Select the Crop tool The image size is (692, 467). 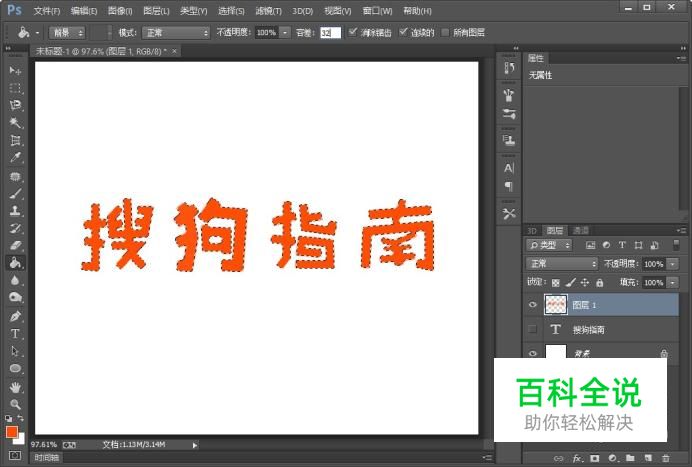tap(15, 140)
